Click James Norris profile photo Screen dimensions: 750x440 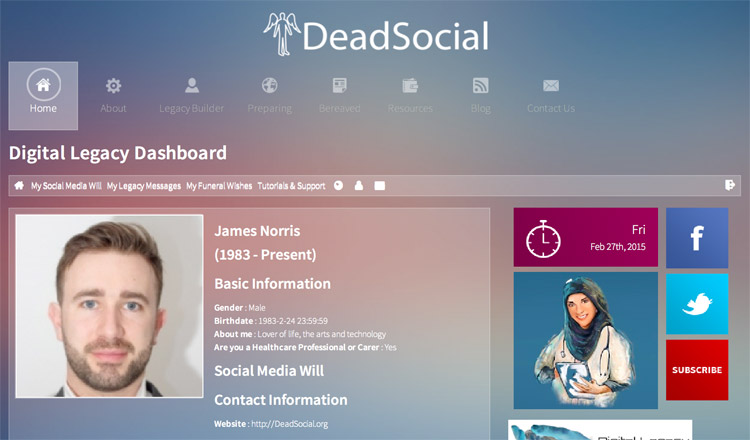tap(110, 306)
